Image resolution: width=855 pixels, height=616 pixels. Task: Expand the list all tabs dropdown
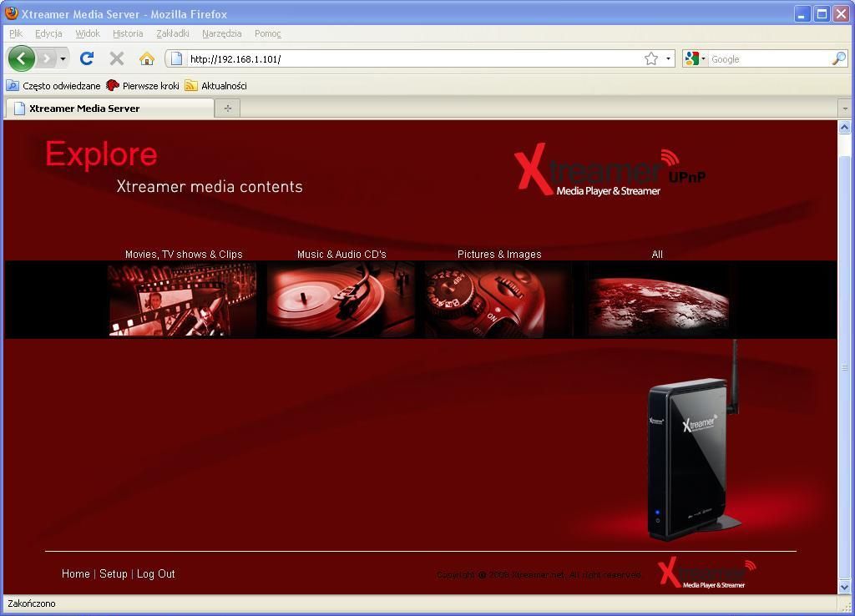(845, 109)
